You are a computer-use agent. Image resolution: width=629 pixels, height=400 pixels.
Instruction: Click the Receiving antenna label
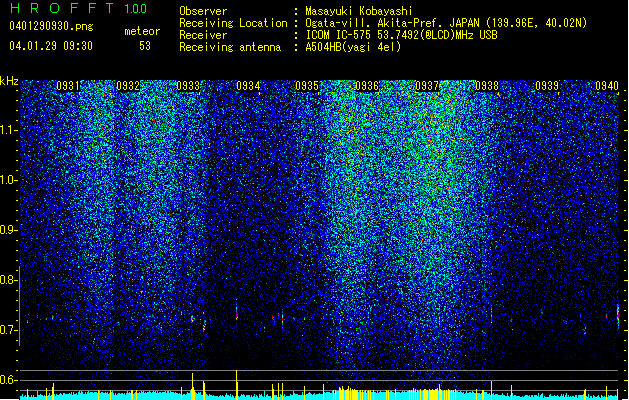click(x=230, y=47)
